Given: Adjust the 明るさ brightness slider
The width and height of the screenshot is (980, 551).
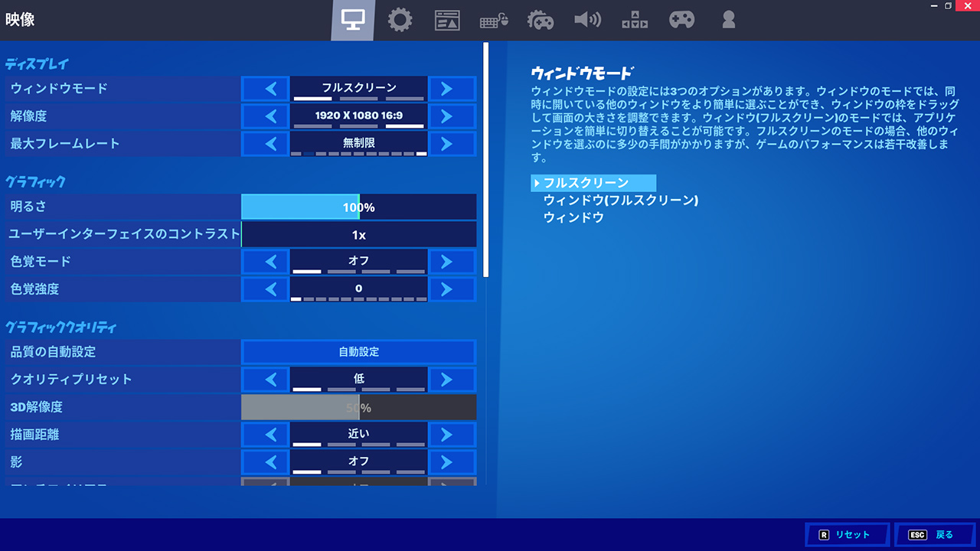Looking at the screenshot, I should [359, 207].
